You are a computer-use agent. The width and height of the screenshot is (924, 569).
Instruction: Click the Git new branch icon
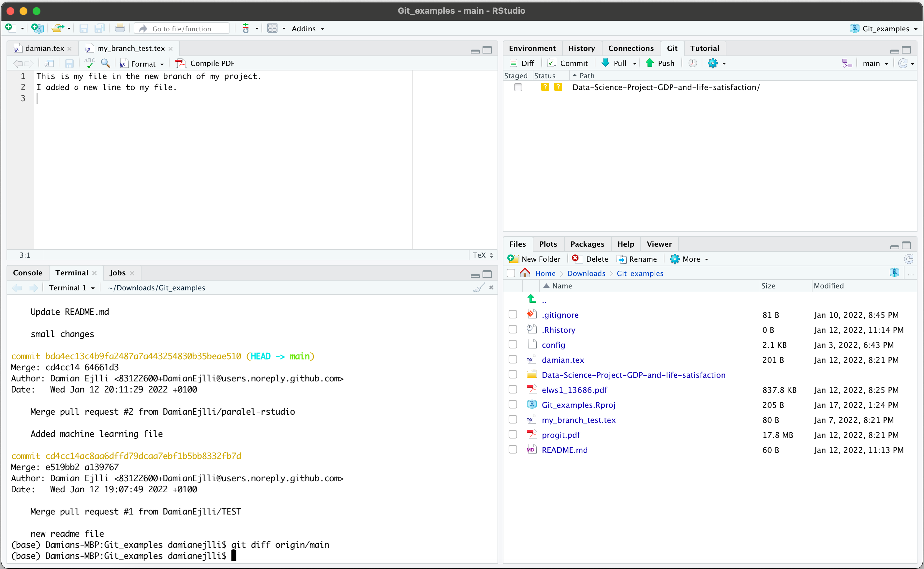tap(847, 63)
